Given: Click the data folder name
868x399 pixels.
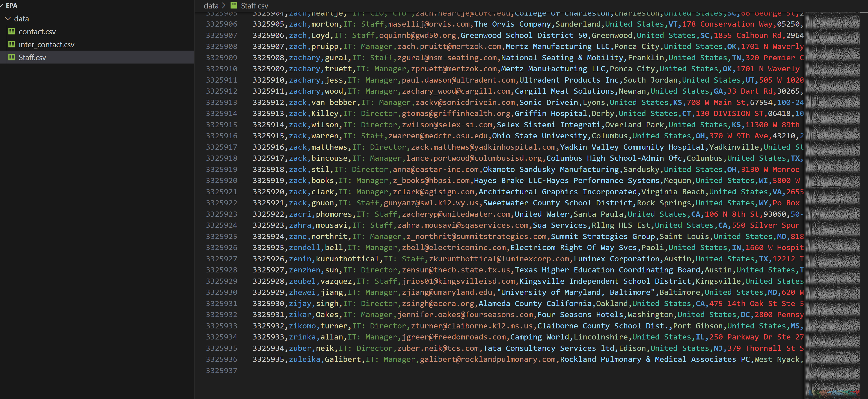Looking at the screenshot, I should [x=21, y=19].
